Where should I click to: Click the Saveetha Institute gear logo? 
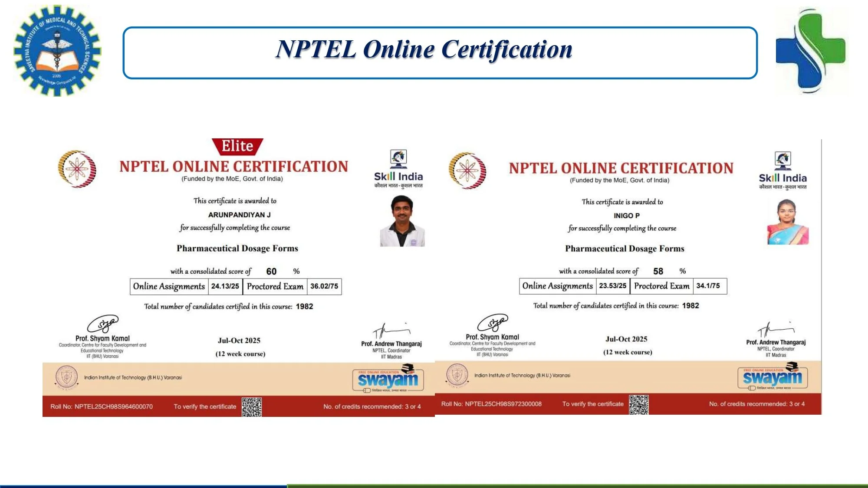[57, 50]
